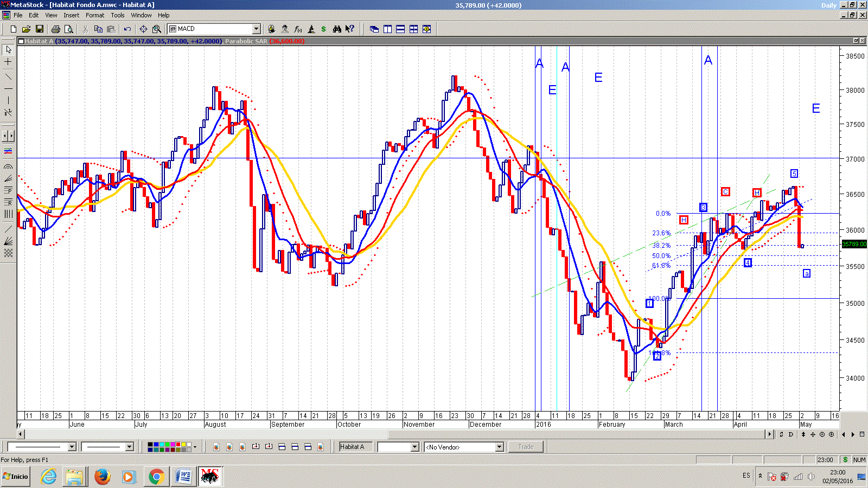Open the line style dropdown at bottom left
The image size is (868, 488).
tap(72, 447)
